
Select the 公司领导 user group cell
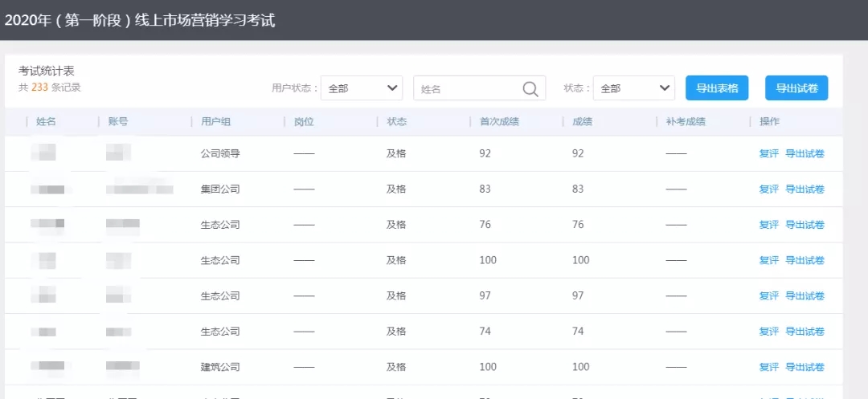[220, 153]
